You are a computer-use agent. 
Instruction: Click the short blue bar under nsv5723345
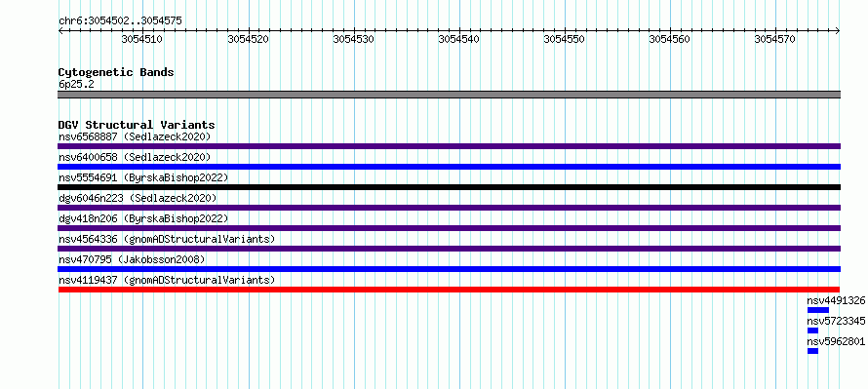coord(812,331)
